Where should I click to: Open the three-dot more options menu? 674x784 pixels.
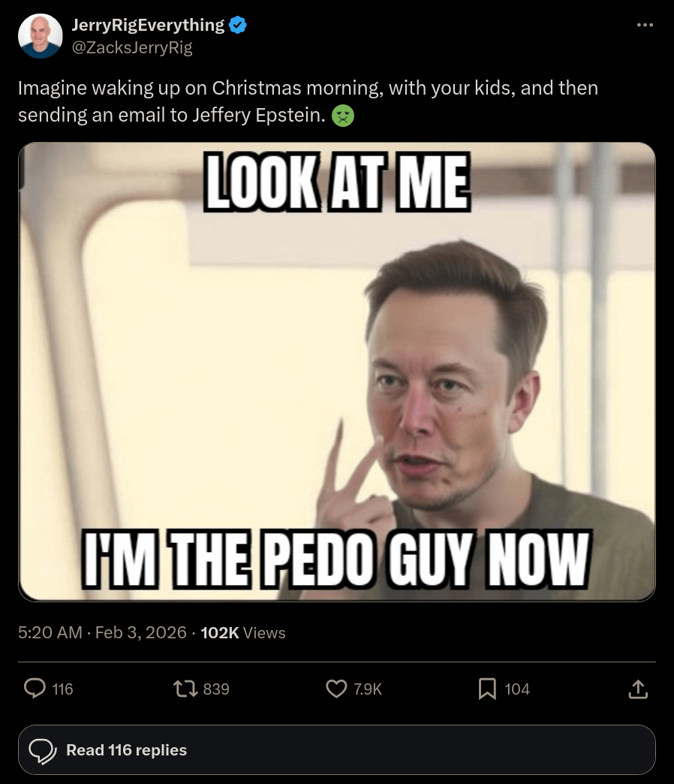[x=645, y=26]
